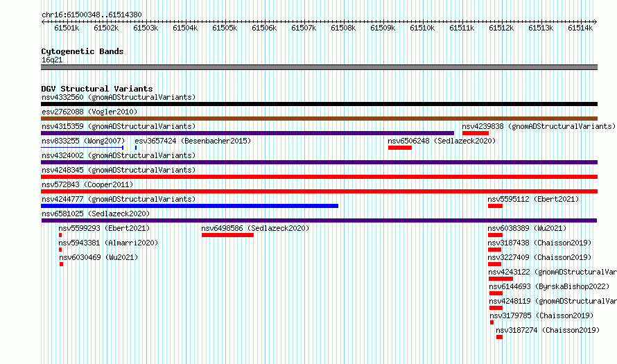This screenshot has width=617, height=364.
Task: Open nsv3227409 (Chaisson2019) label
Action: tap(539, 257)
